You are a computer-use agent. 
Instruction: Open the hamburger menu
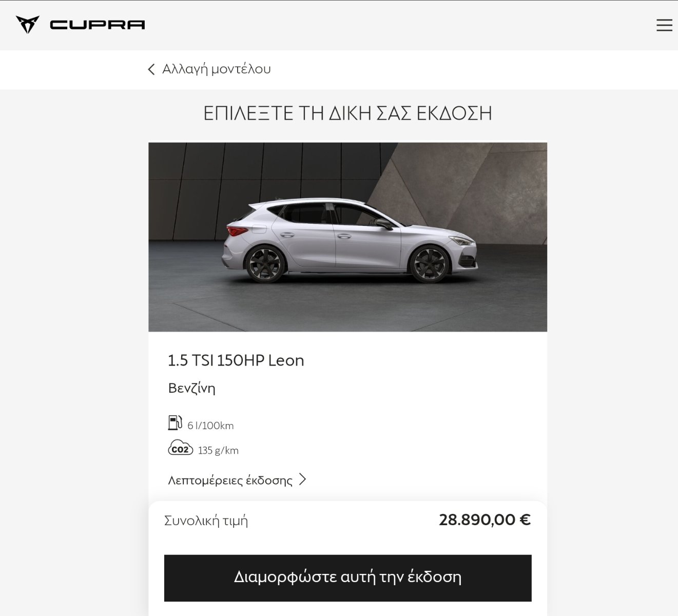[x=664, y=25]
